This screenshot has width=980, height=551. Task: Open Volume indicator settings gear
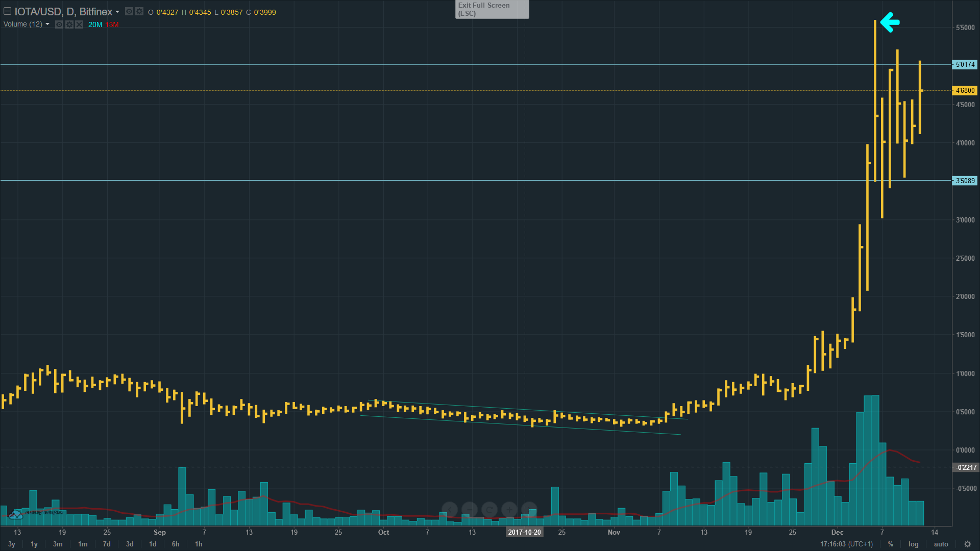point(69,24)
